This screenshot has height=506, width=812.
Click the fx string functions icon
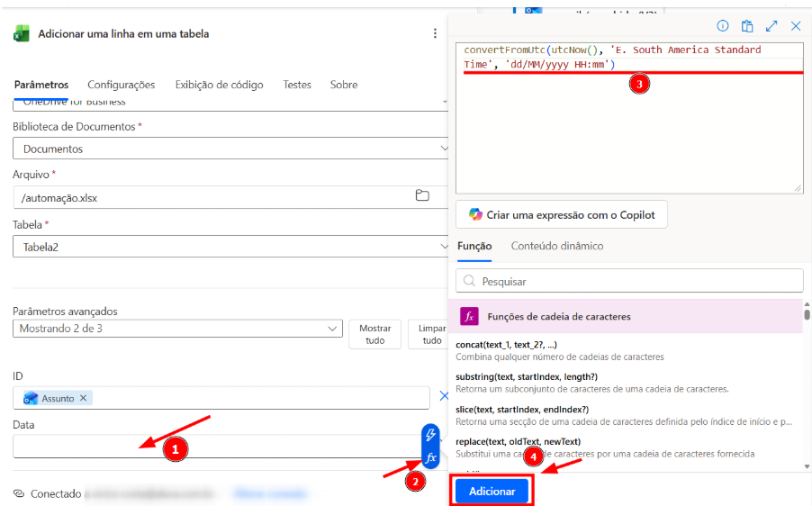pyautogui.click(x=469, y=316)
